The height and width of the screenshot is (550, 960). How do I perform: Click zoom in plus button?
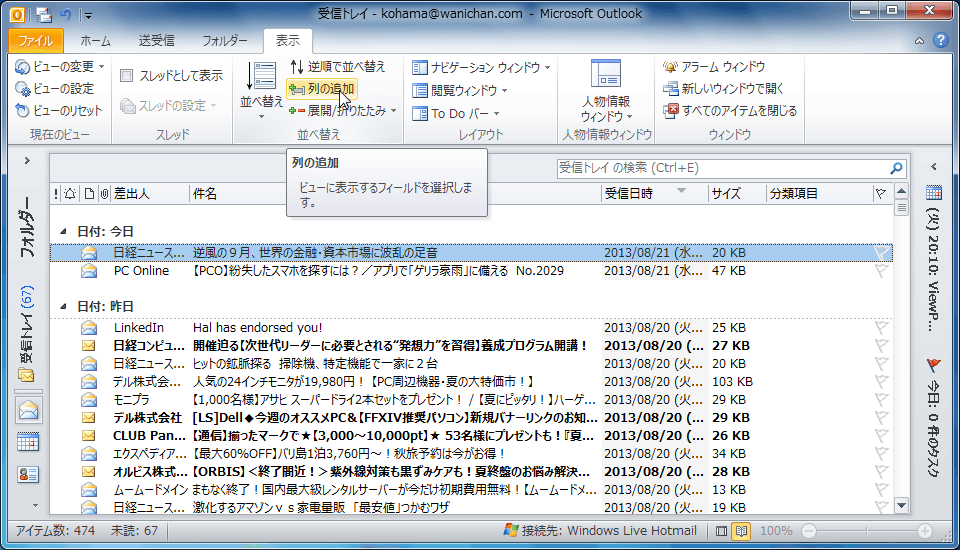click(x=924, y=531)
